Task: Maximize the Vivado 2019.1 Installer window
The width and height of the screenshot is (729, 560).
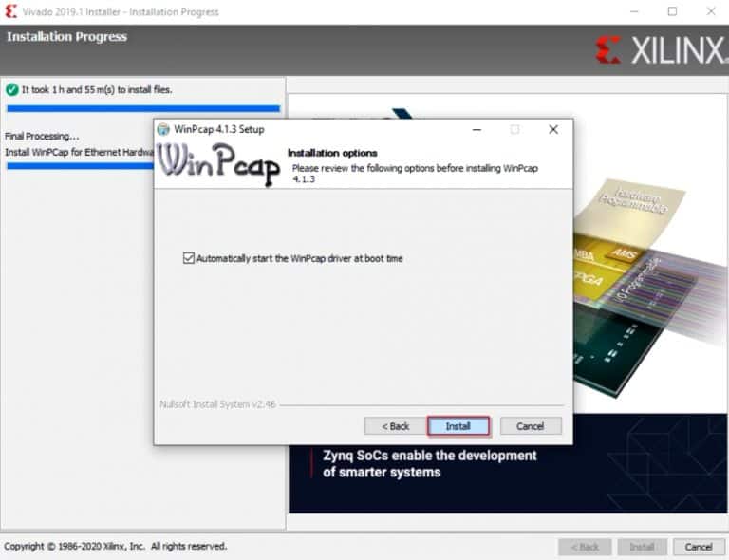Action: click(x=672, y=12)
